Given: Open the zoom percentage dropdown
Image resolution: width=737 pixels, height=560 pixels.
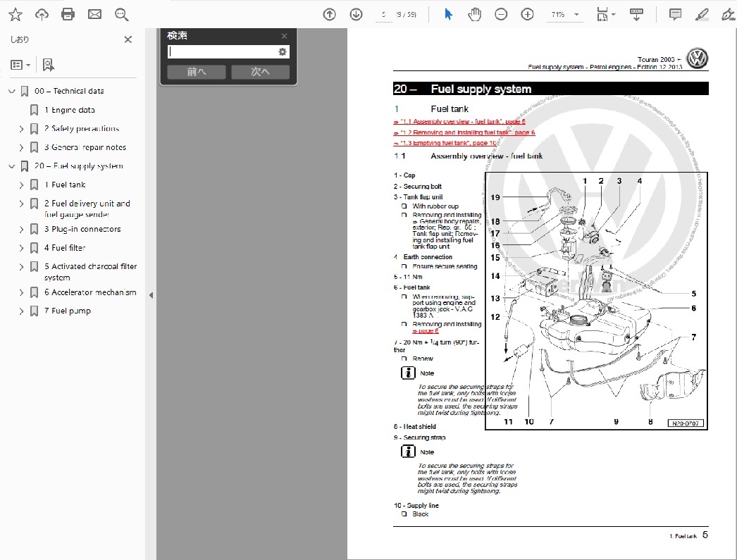Looking at the screenshot, I should click(x=577, y=15).
